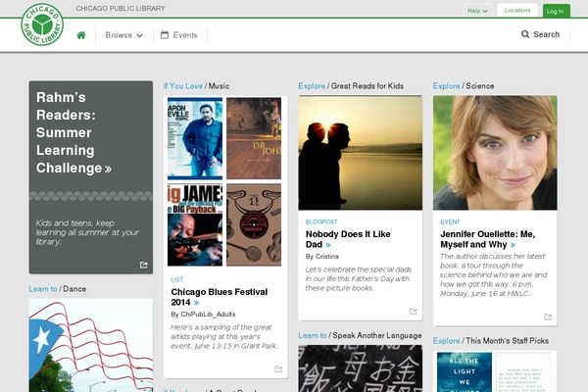The image size is (588, 392).
Task: Click Explore link beside Science
Action: 446,86
